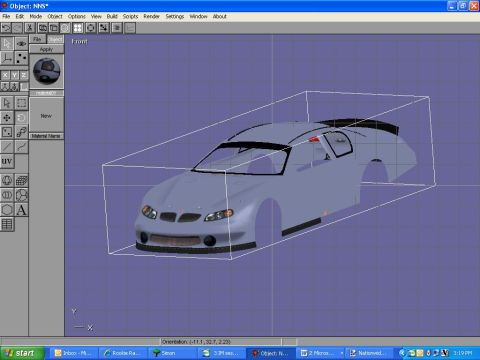
Task: Add a Cylinder primitive
Action: pos(7,195)
